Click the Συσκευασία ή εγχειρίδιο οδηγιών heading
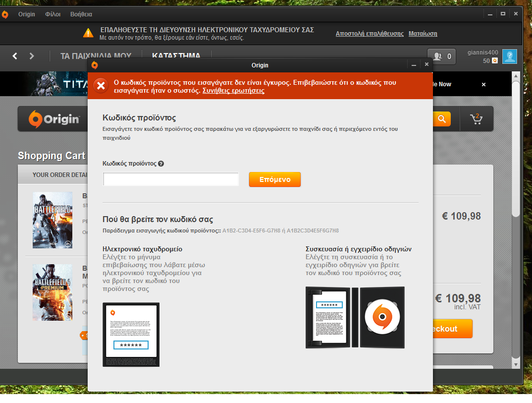Viewport: 532px width, 403px height. coord(359,249)
